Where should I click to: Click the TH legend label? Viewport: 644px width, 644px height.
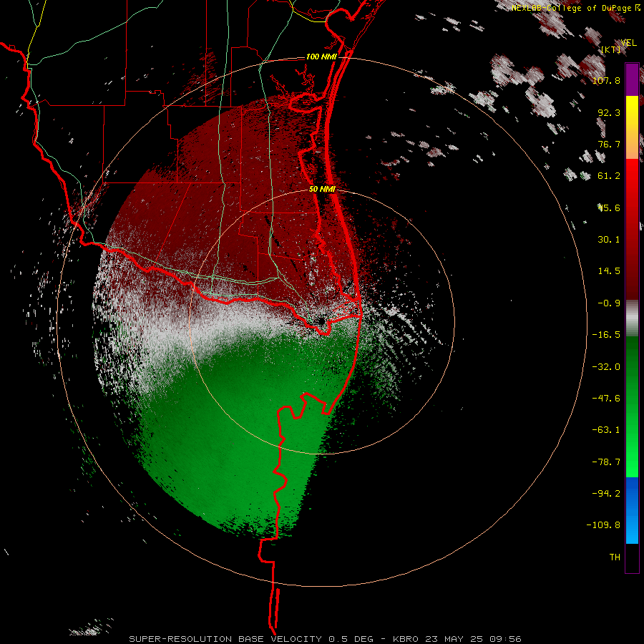coord(615,557)
